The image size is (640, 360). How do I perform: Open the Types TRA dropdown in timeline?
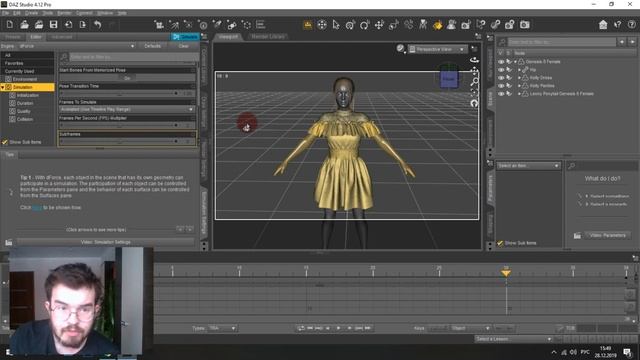point(222,328)
